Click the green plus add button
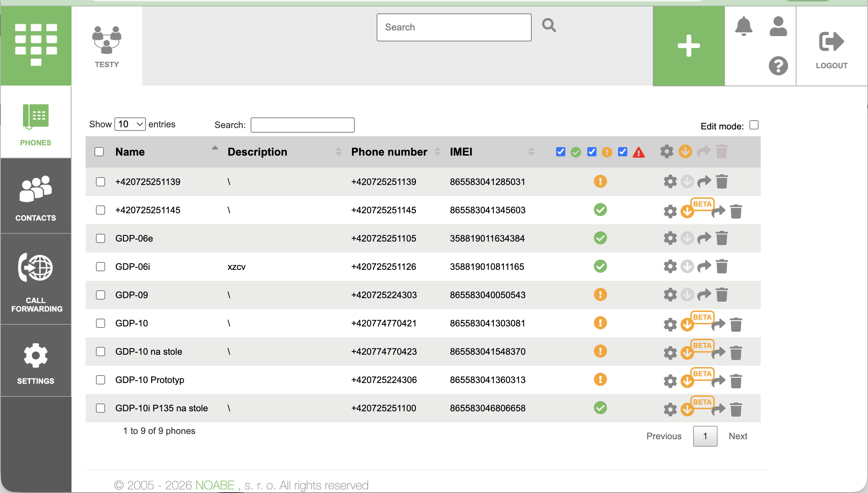Viewport: 868px width, 493px height. [x=689, y=46]
